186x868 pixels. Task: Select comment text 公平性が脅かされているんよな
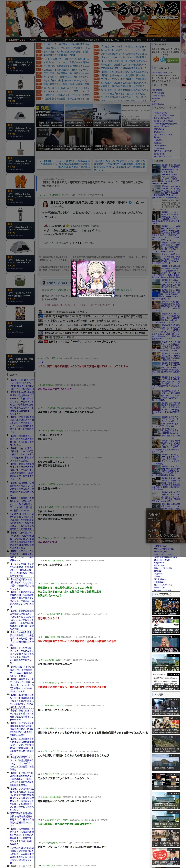pos(55,389)
